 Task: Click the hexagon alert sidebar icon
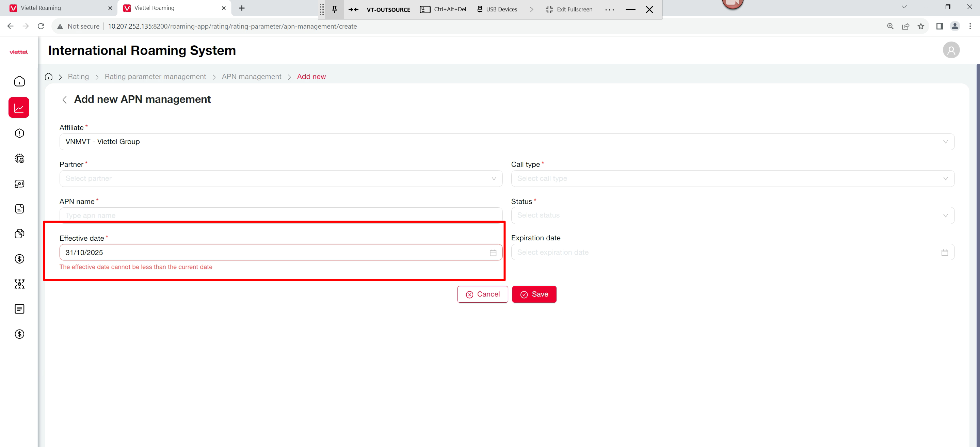pyautogui.click(x=19, y=133)
